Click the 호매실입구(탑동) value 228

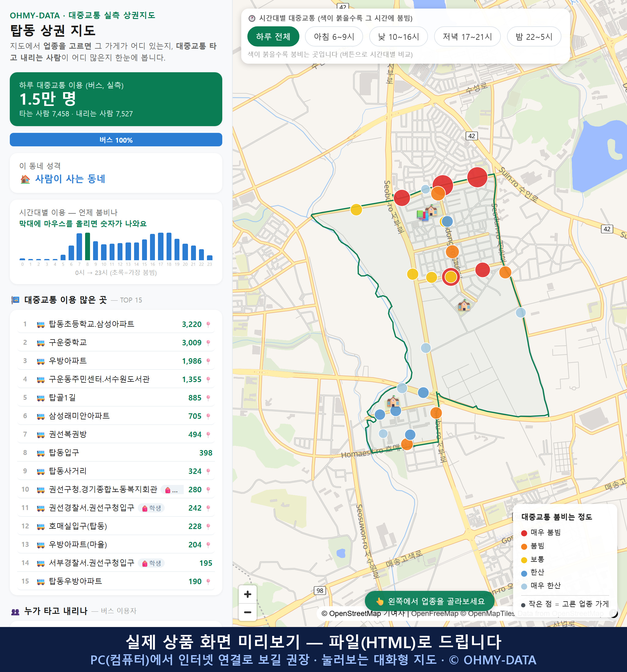(195, 527)
